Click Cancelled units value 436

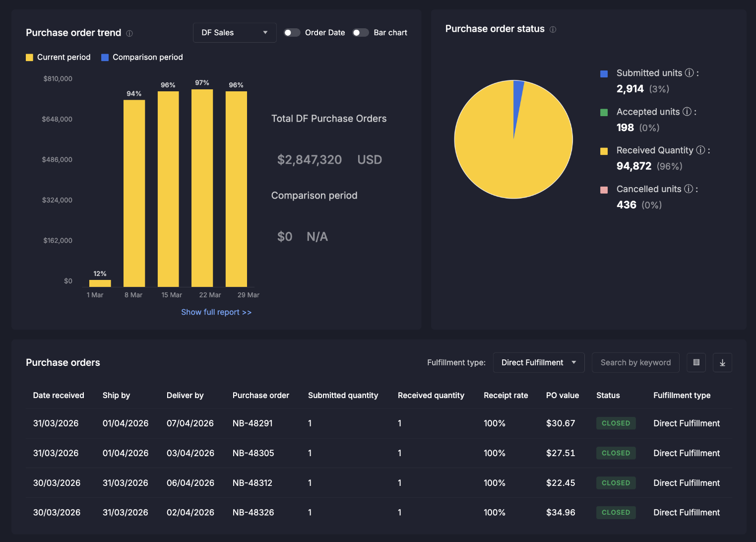(x=627, y=205)
